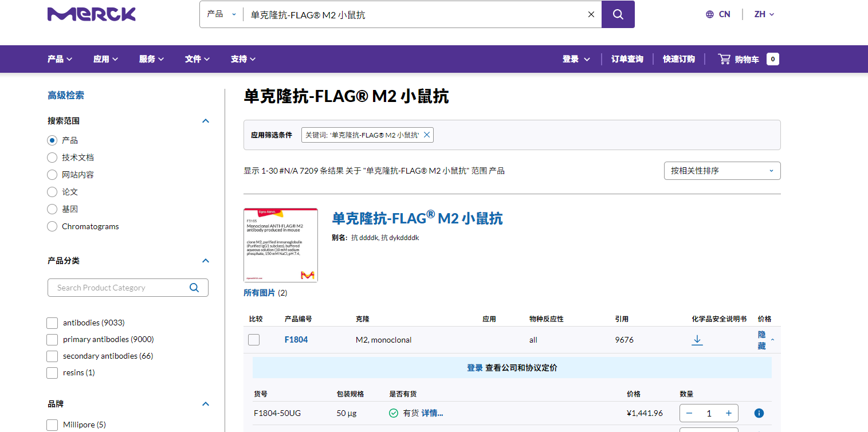Image resolution: width=868 pixels, height=432 pixels.
Task: Open the product title link 单克隆抗-FLAG M2 小鼠抗
Action: pyautogui.click(x=417, y=218)
